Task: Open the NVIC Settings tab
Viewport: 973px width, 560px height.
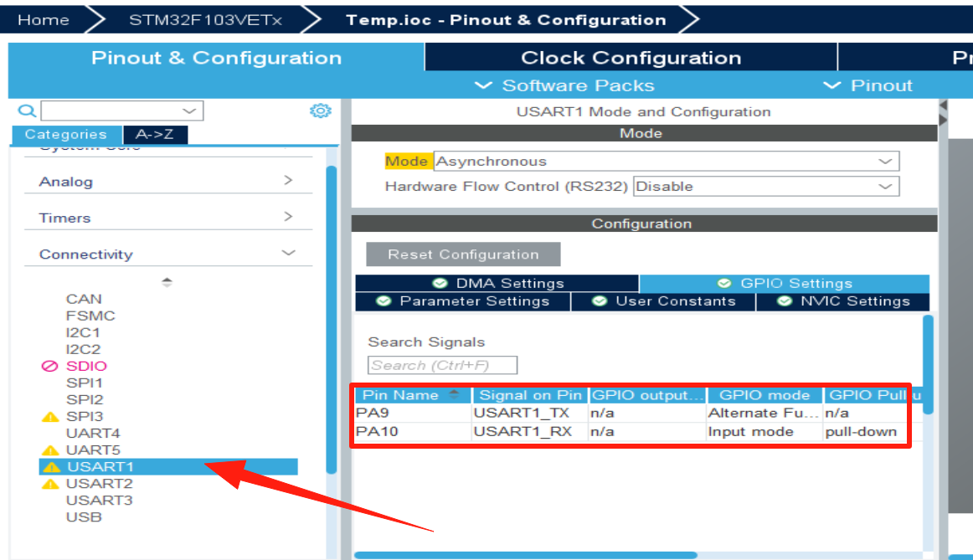Action: point(844,301)
